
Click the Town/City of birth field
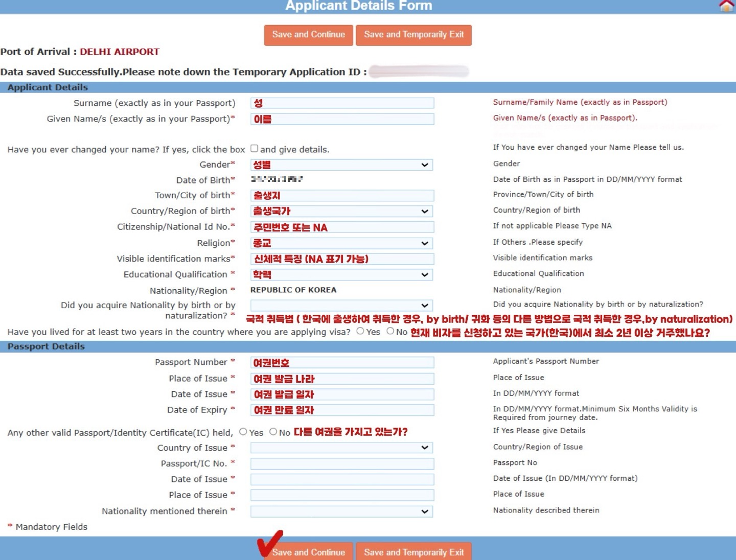(342, 196)
